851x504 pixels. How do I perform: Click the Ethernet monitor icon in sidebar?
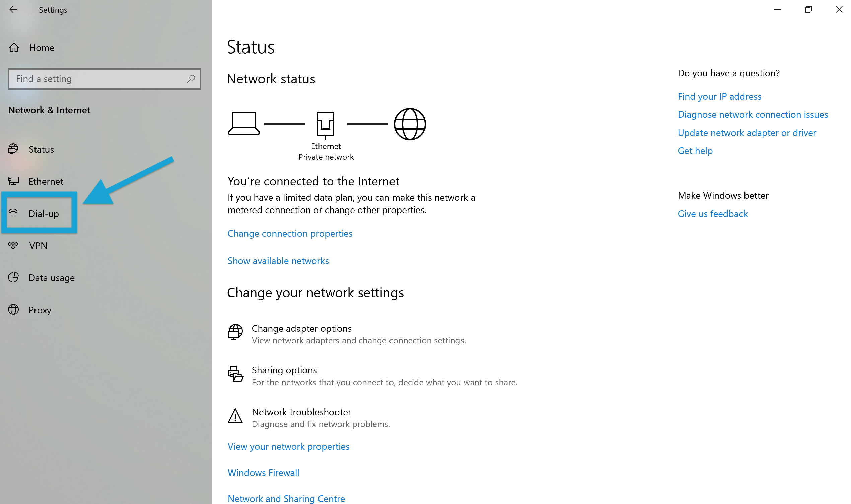[x=13, y=181]
